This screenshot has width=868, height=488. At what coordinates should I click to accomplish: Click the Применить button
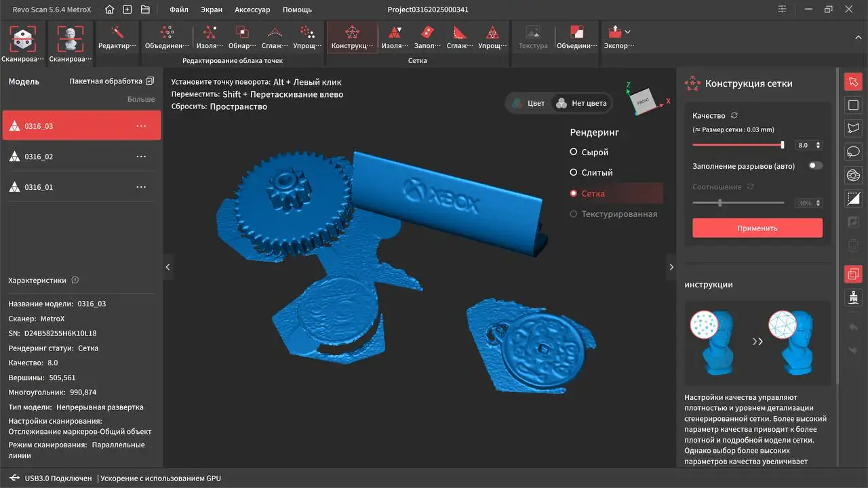click(x=757, y=228)
